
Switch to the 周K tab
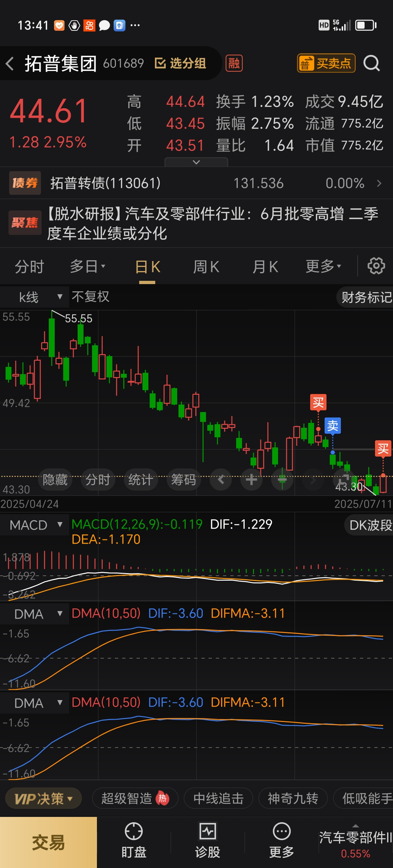pyautogui.click(x=206, y=267)
